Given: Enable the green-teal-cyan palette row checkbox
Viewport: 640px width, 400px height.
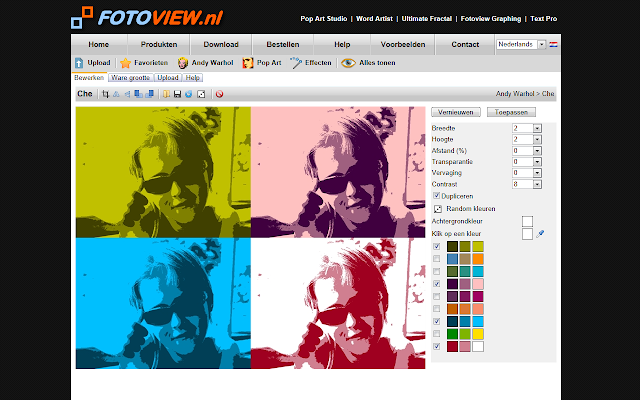Looking at the screenshot, I should point(437,271).
